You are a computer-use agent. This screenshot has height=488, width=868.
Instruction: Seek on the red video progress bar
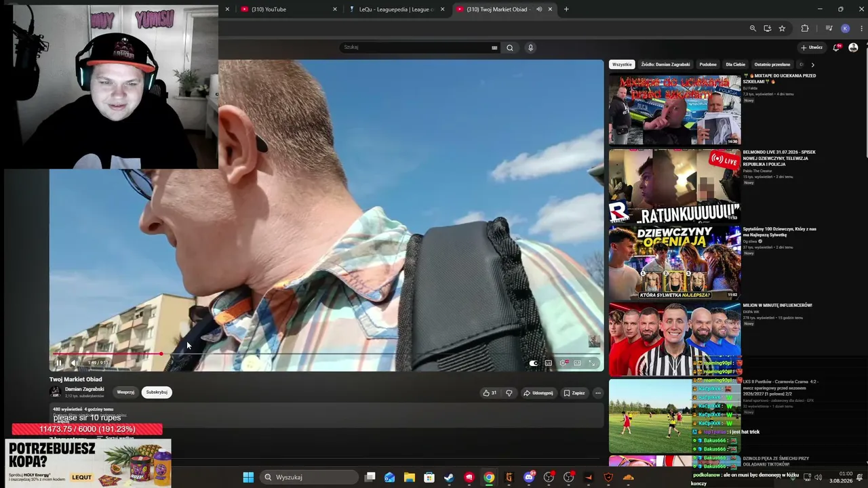[x=327, y=354]
